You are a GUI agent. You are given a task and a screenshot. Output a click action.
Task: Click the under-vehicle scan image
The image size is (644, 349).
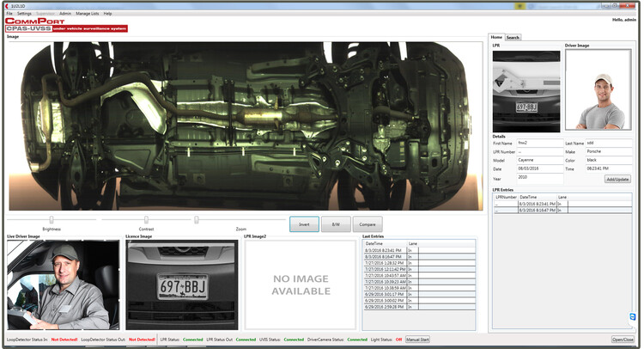(246, 126)
